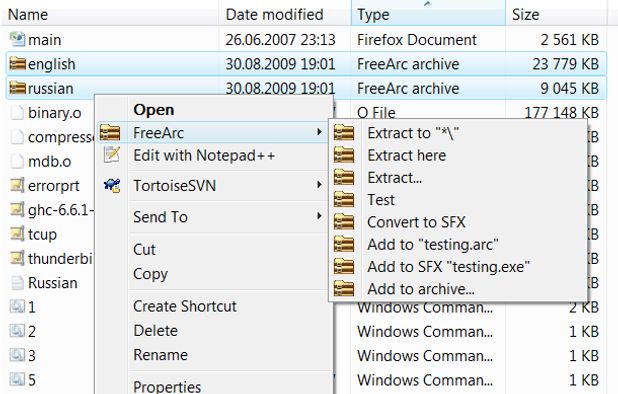618x394 pixels.
Task: Click the errorprt file icon
Action: click(17, 185)
